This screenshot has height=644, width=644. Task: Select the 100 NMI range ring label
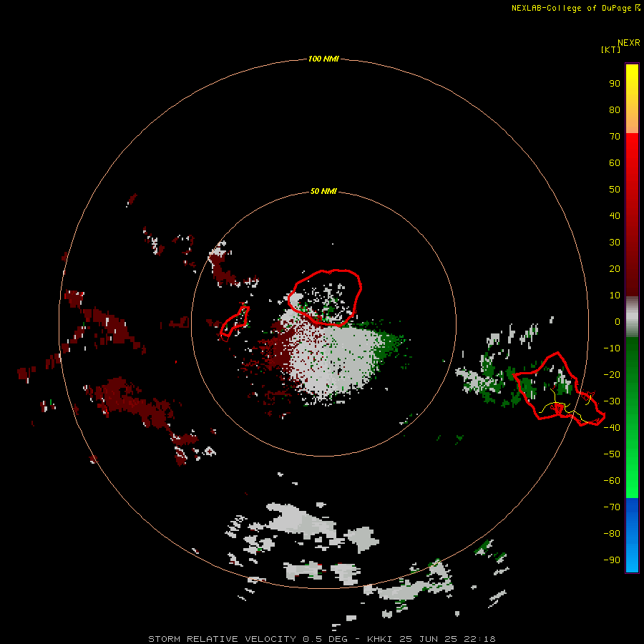tap(323, 59)
